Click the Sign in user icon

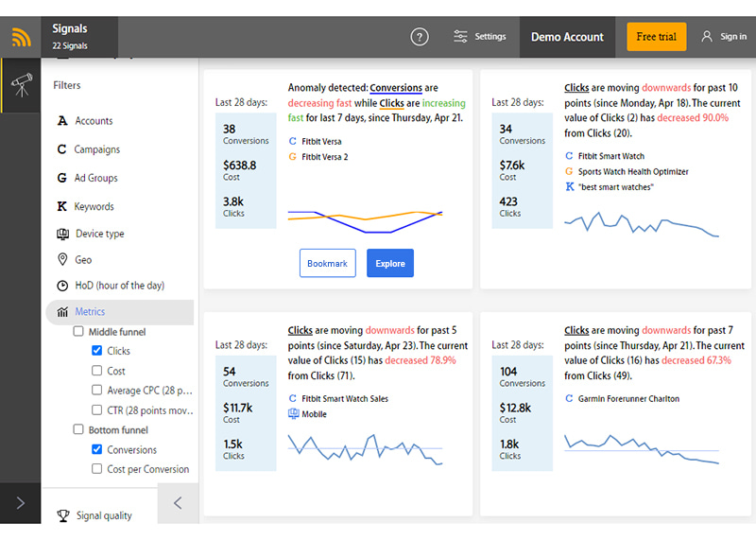(706, 36)
